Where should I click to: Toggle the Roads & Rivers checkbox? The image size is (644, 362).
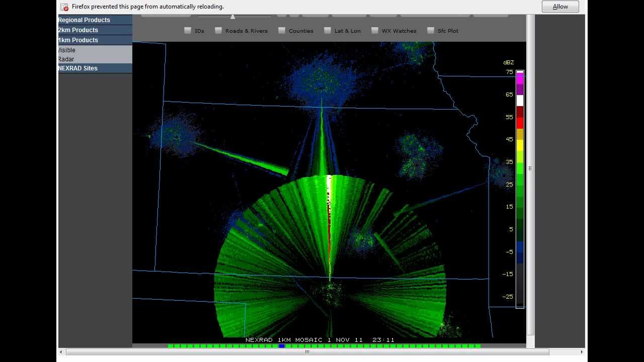pyautogui.click(x=218, y=31)
